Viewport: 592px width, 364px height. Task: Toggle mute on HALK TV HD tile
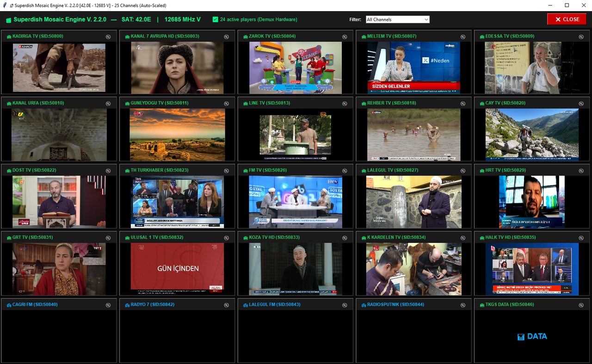pyautogui.click(x=581, y=238)
